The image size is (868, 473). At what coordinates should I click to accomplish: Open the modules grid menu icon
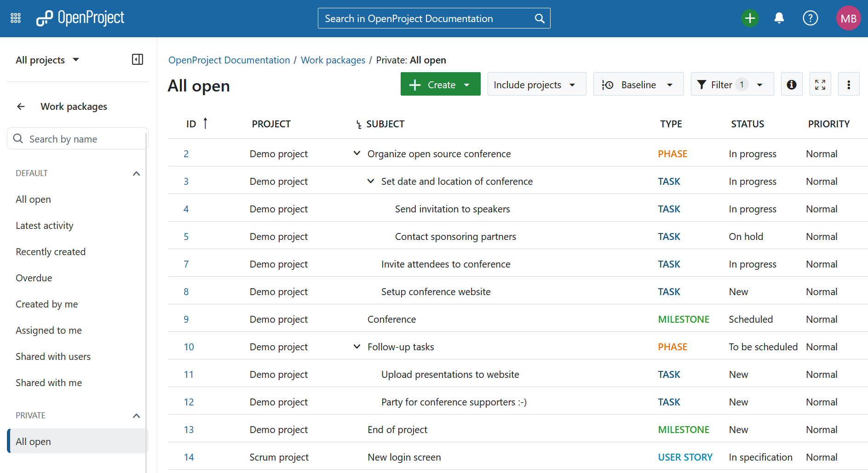[x=16, y=18]
